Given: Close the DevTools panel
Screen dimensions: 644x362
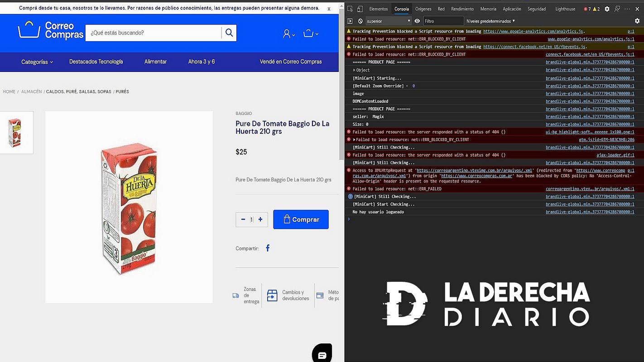Looking at the screenshot, I should 638,9.
